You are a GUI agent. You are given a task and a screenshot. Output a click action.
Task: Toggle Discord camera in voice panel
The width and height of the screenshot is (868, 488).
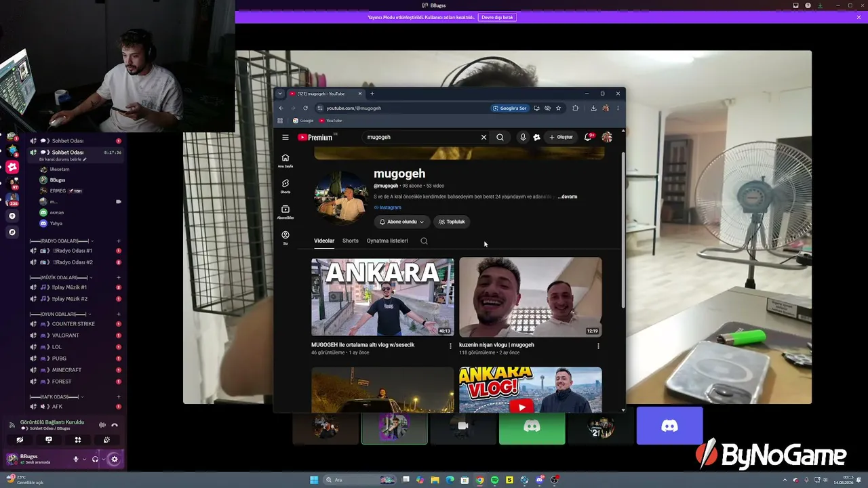coord(20,440)
